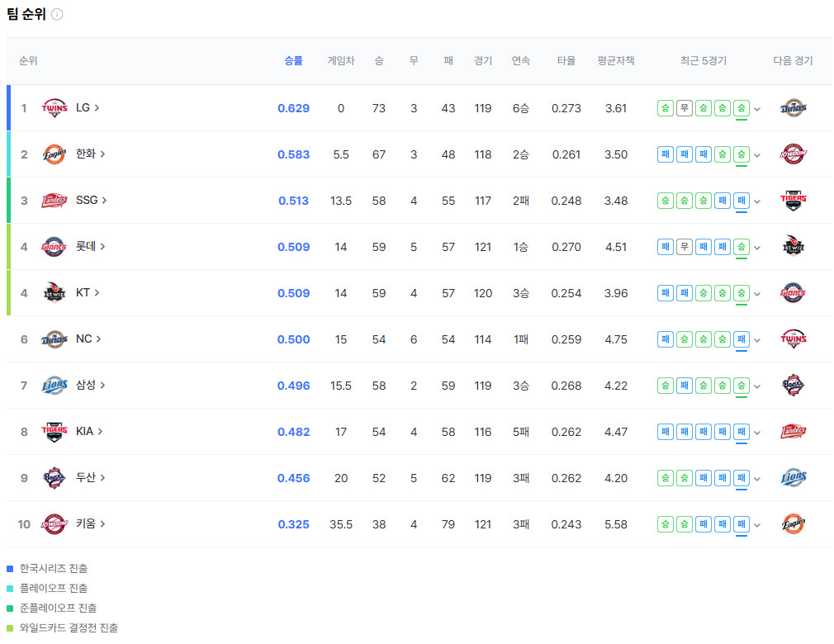Screen dimensions: 834x644
Task: Click the blue 한국시리즈 진출 legend swatch
Action: pos(10,569)
